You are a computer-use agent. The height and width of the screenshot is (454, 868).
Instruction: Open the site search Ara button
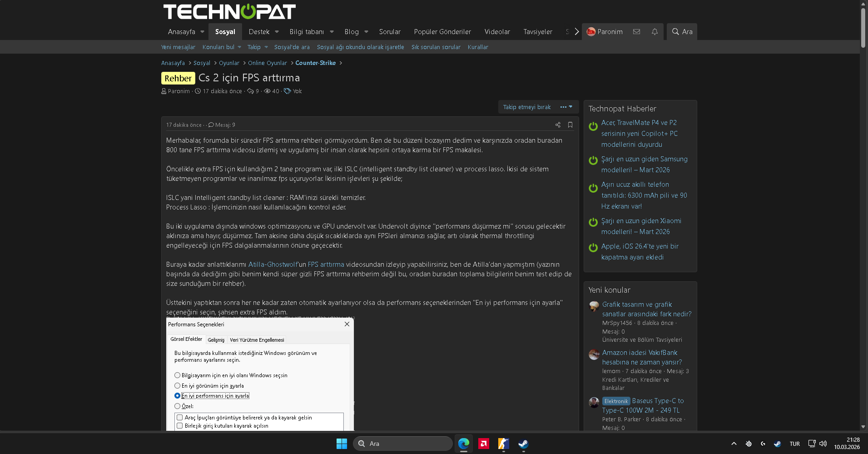[x=682, y=32]
